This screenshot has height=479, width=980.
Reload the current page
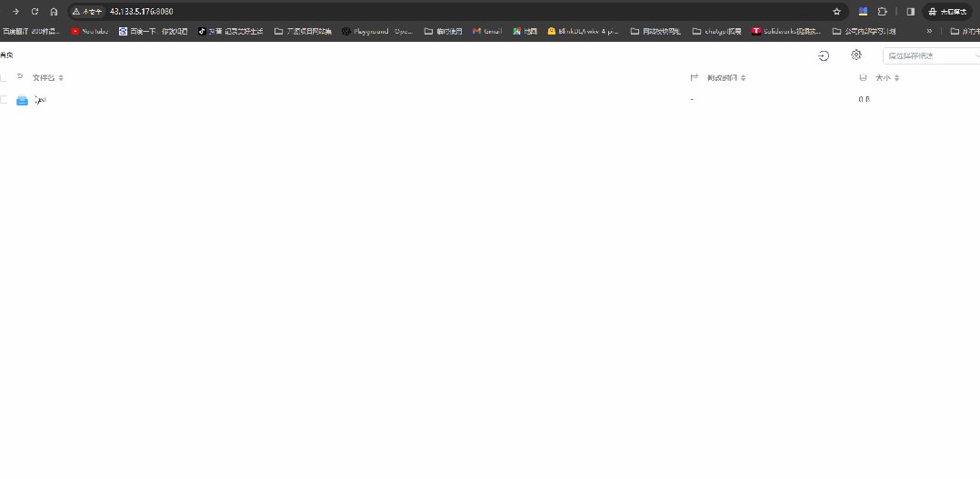click(x=35, y=11)
